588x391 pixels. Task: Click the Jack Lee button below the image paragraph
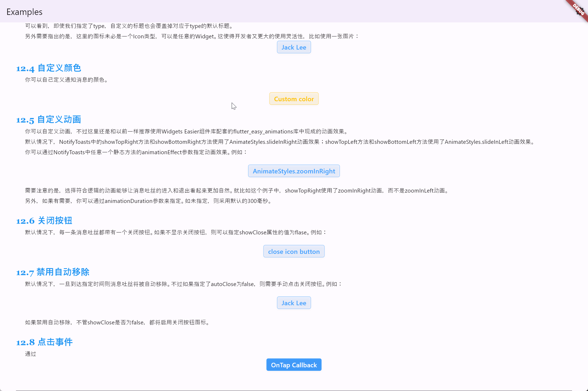[294, 47]
